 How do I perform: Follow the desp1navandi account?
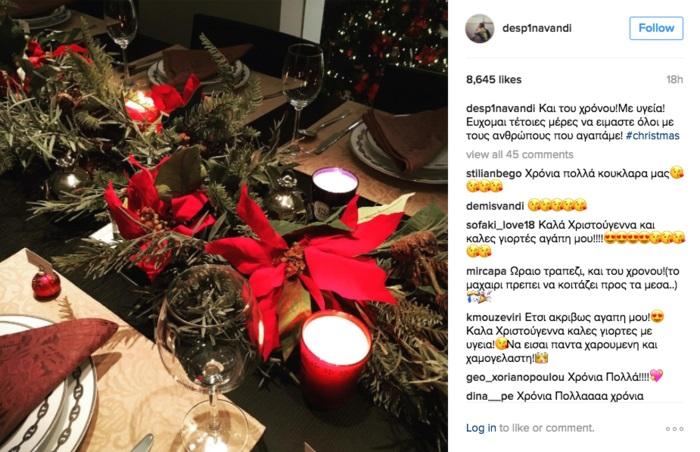tap(656, 28)
